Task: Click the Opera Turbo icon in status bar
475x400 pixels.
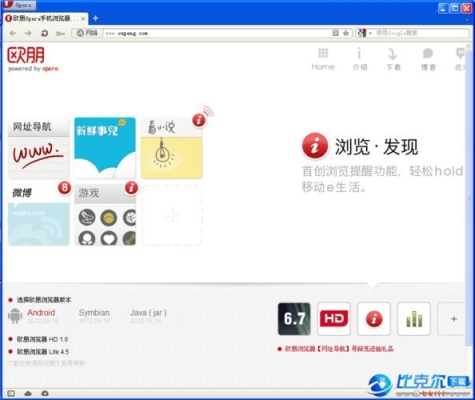Action: point(44,393)
